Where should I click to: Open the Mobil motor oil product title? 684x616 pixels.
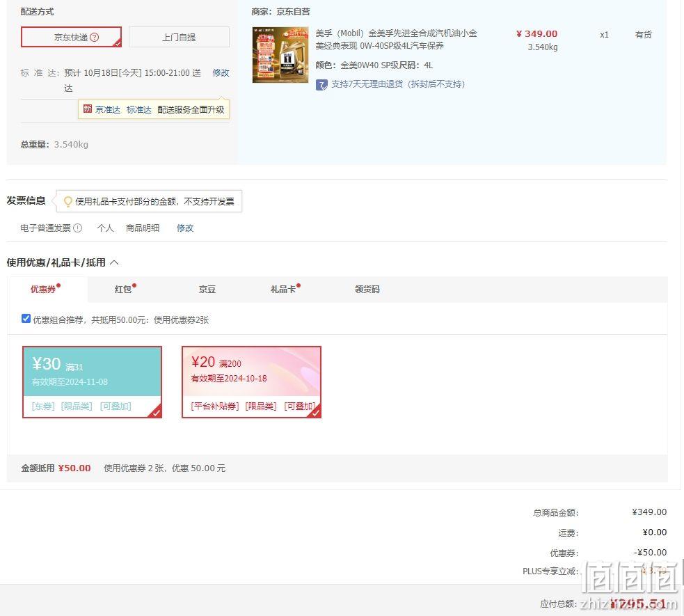(x=396, y=39)
